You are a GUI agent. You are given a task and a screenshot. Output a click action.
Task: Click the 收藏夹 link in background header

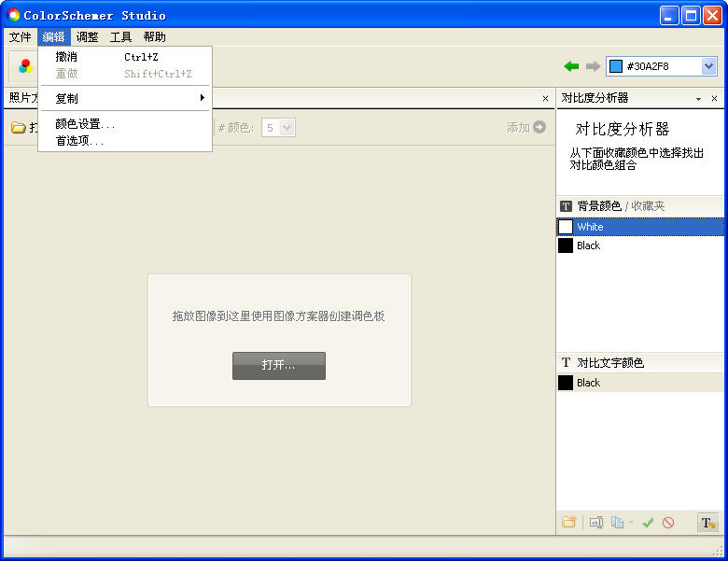coord(648,206)
